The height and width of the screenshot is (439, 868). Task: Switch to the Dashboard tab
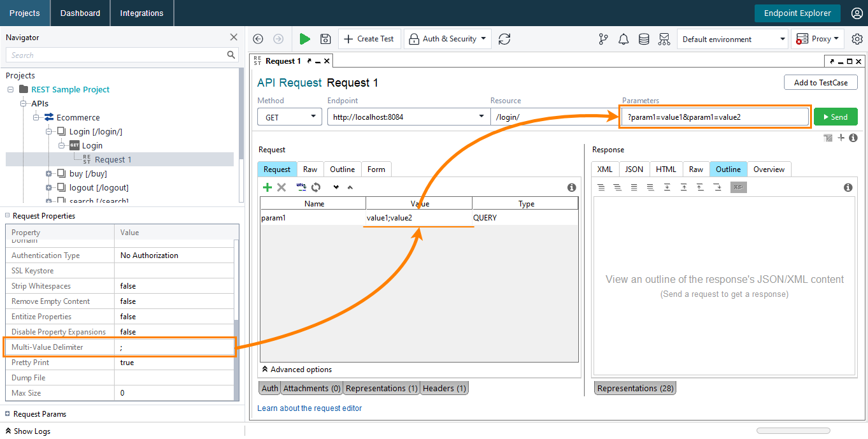tap(80, 13)
